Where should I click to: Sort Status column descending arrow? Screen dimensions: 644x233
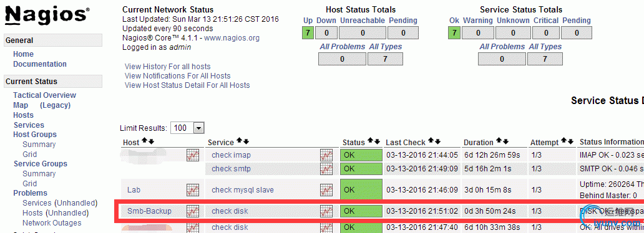coord(377,141)
